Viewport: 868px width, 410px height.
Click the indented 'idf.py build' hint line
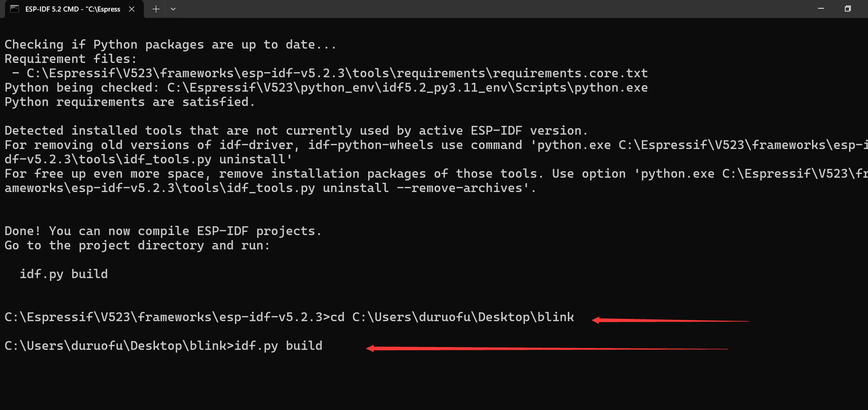[x=64, y=274]
